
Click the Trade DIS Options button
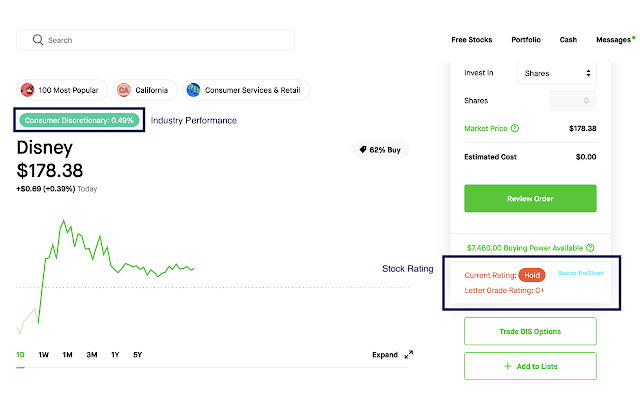(530, 331)
